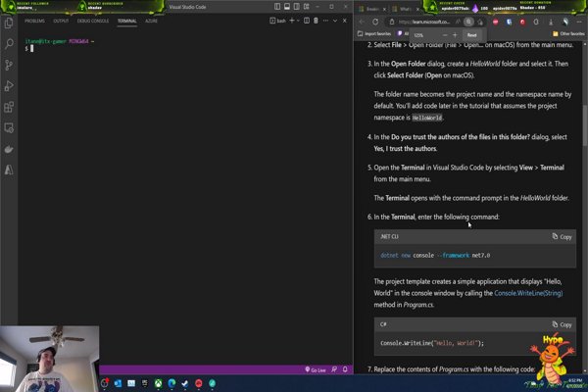Image resolution: width=588 pixels, height=392 pixels.
Task: Toggle primary side bar layout icon
Action: (x=277, y=7)
